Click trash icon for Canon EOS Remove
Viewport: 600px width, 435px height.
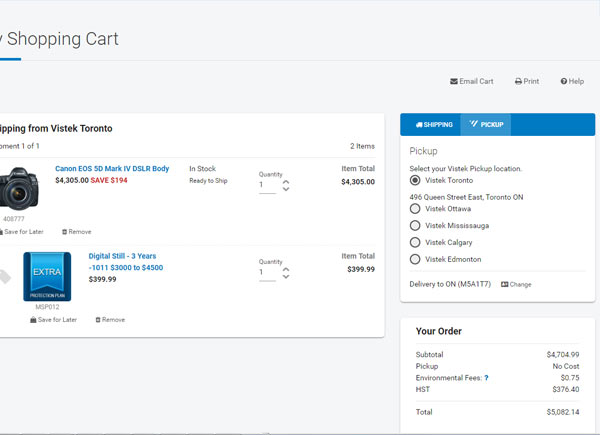click(x=65, y=232)
